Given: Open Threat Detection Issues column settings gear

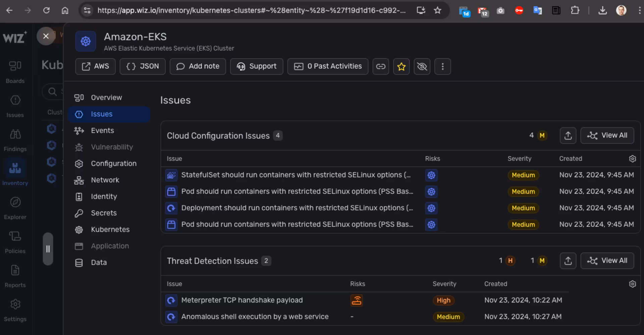Looking at the screenshot, I should click(x=632, y=284).
